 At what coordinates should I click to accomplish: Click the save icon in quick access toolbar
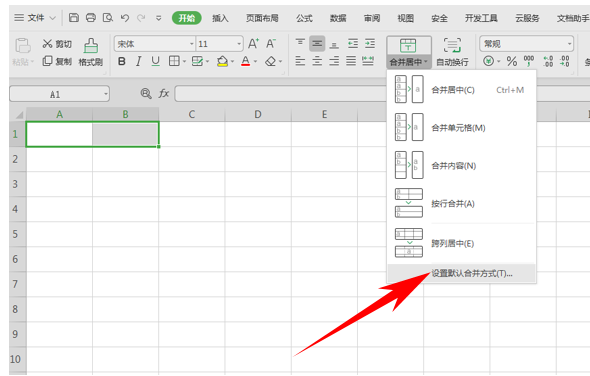(x=74, y=17)
